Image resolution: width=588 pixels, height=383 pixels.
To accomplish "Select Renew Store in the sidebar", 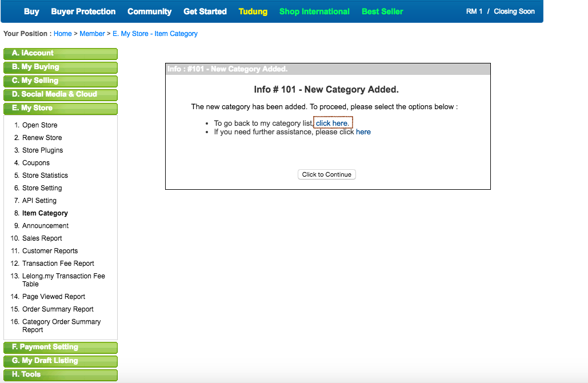I will point(42,138).
